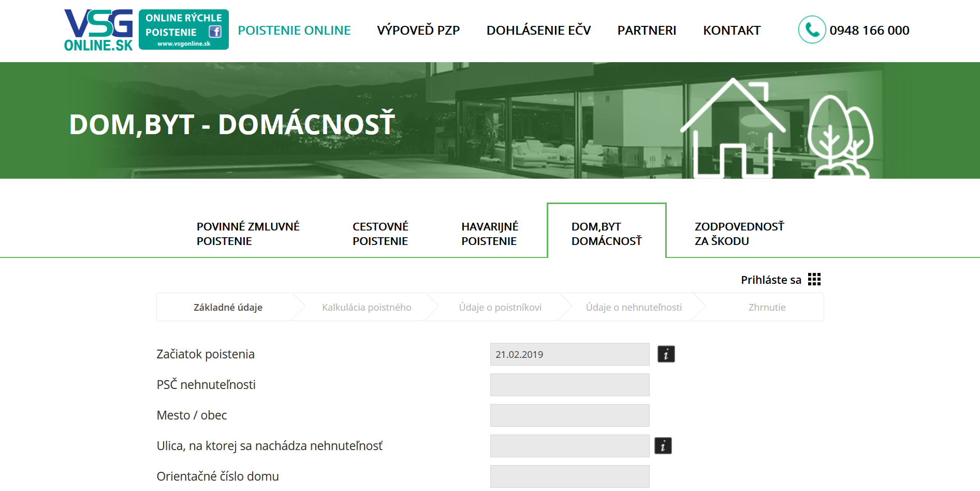Go to Výpoveď PZP page
This screenshot has width=980, height=491.
point(418,31)
